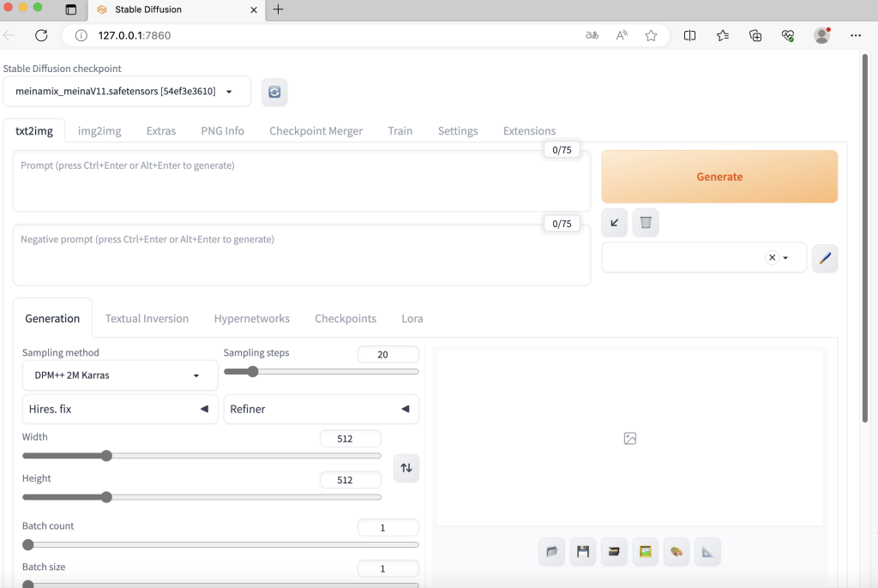Send image to inpaint with palette icon

click(x=677, y=551)
